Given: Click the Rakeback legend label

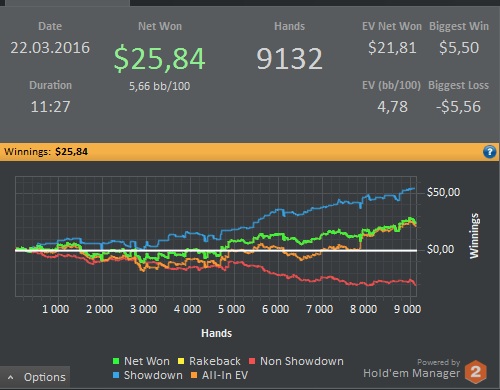Looking at the screenshot, I should pyautogui.click(x=215, y=361).
